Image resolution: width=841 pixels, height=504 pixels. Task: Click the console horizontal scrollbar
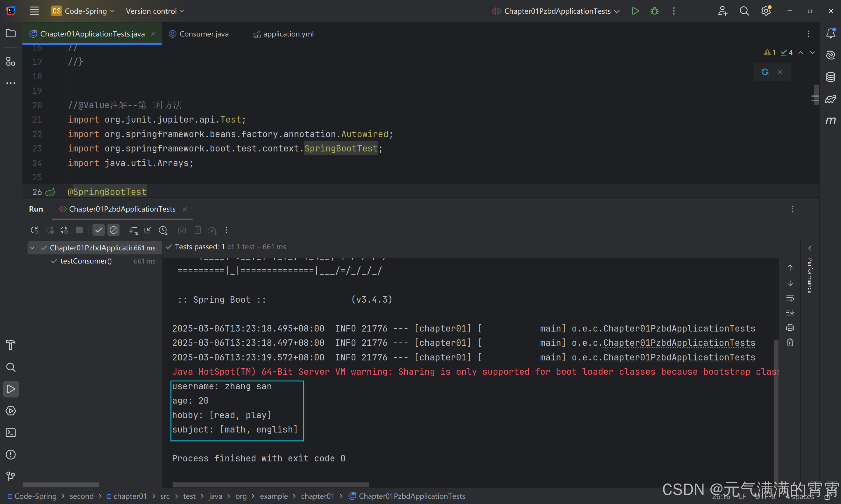click(270, 484)
